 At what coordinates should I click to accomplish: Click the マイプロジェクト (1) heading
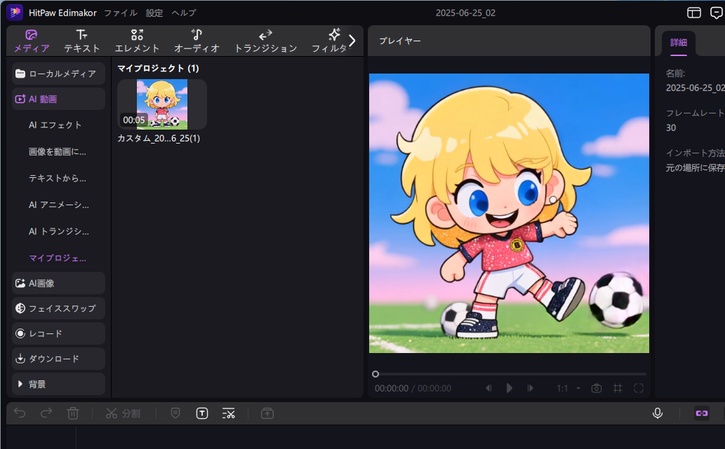coord(158,68)
